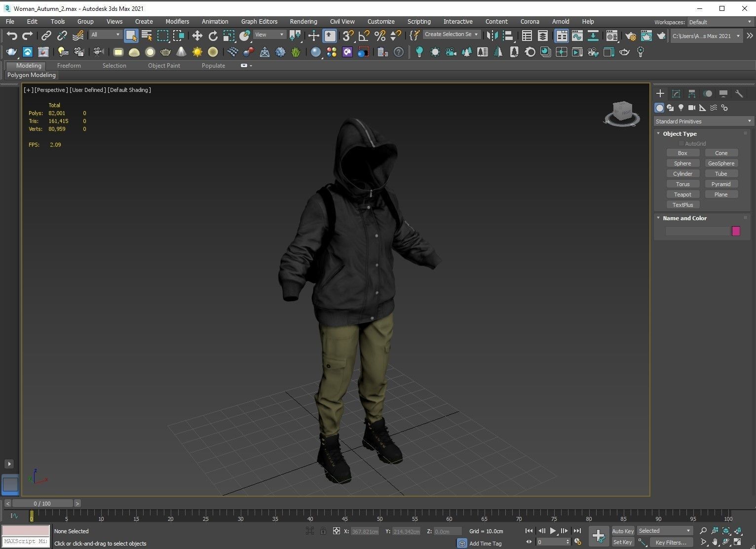Activate Select and Rotate tool
The image size is (756, 549).
(x=213, y=35)
